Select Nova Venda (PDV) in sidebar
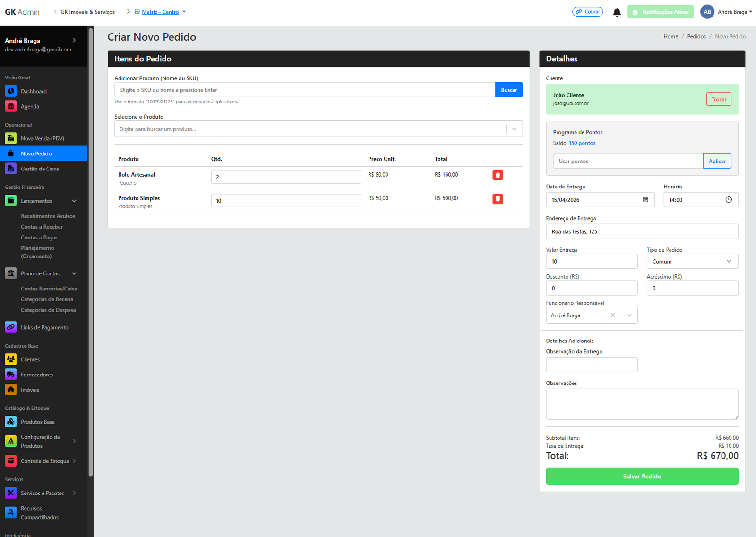756x537 pixels. pos(42,138)
